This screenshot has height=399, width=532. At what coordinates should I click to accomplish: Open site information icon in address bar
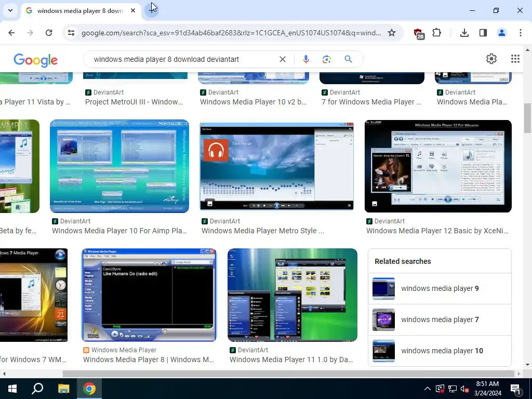[71, 33]
